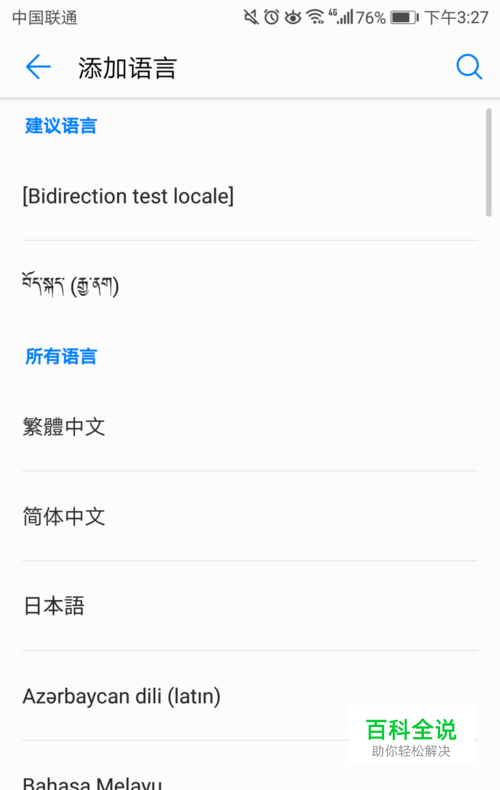The height and width of the screenshot is (790, 500).
Task: Click the 所有语言 section header
Action: (61, 357)
